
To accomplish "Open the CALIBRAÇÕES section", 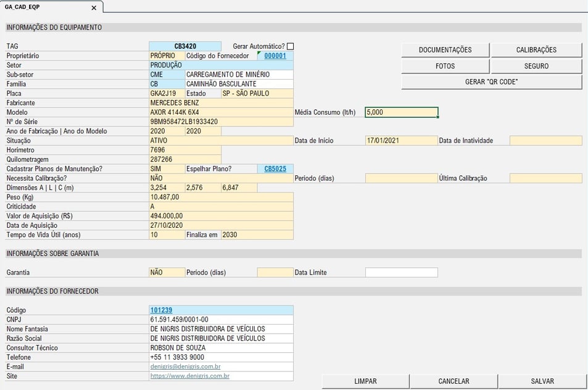I will (536, 50).
